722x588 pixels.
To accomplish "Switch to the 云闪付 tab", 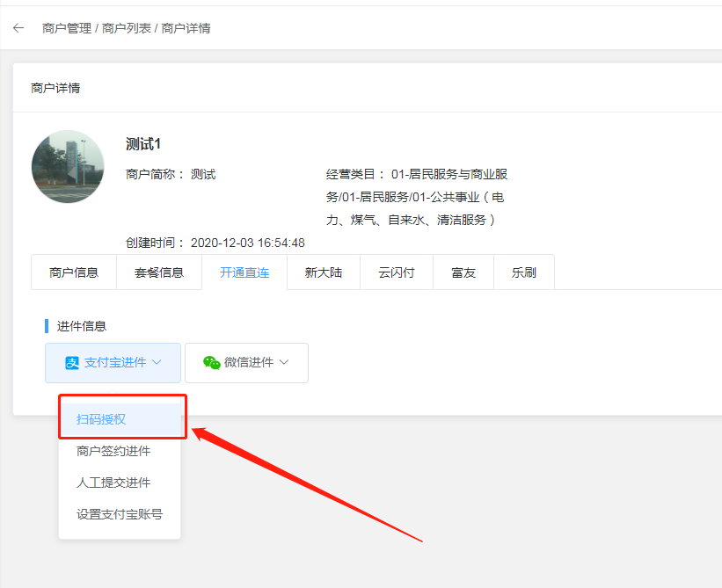I will point(397,272).
